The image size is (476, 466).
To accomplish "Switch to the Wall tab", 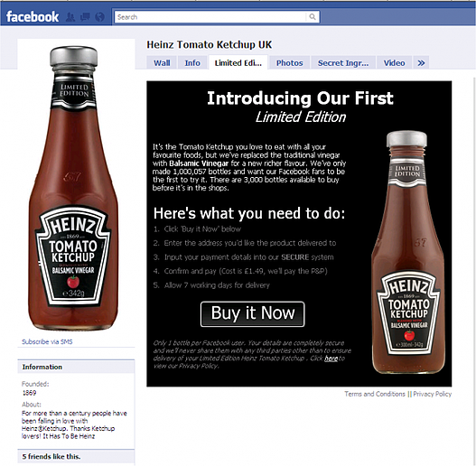I will coord(162,63).
